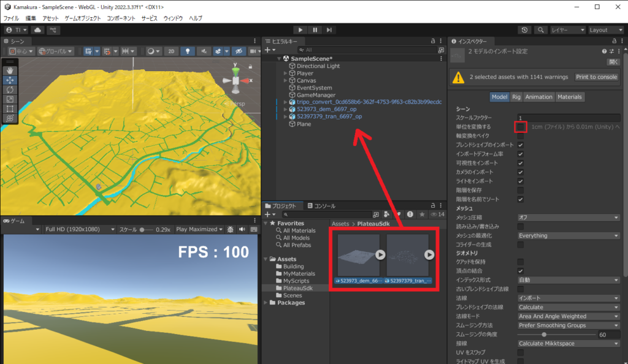
Task: Open the コンポーネント menu
Action: 121,18
